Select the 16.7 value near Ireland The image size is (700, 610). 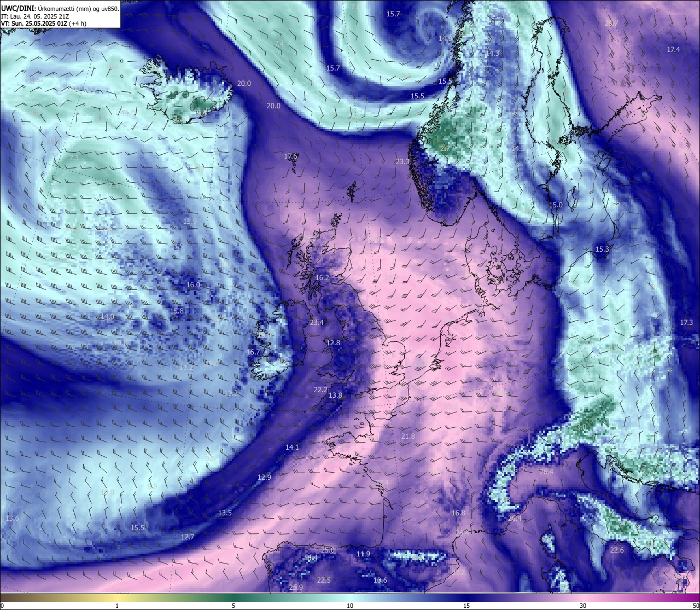click(x=253, y=352)
